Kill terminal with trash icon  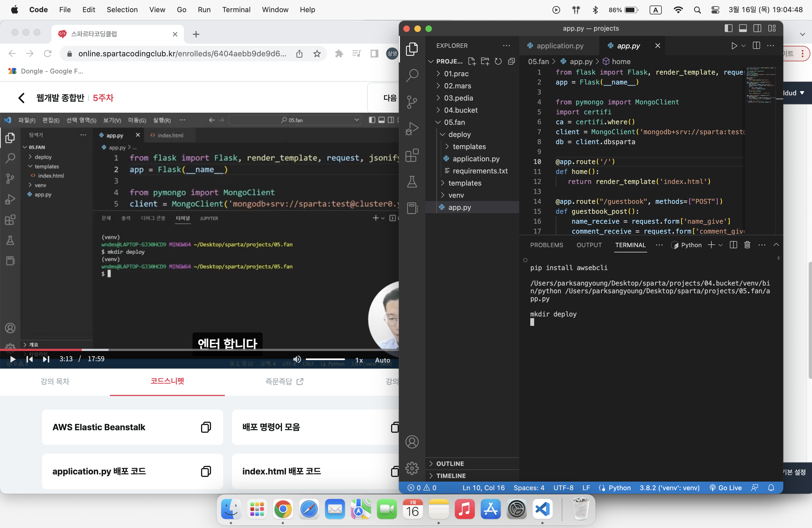(x=747, y=245)
